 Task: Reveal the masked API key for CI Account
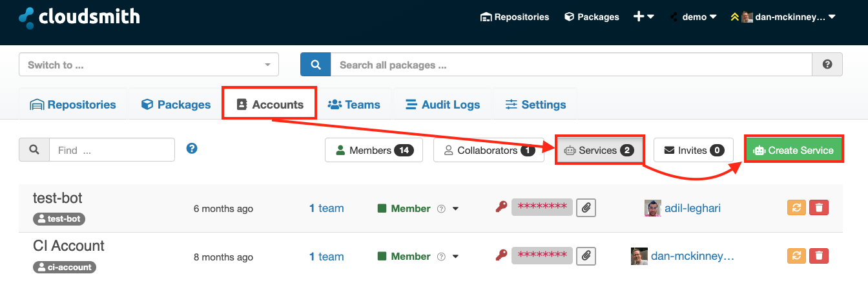pyautogui.click(x=542, y=255)
